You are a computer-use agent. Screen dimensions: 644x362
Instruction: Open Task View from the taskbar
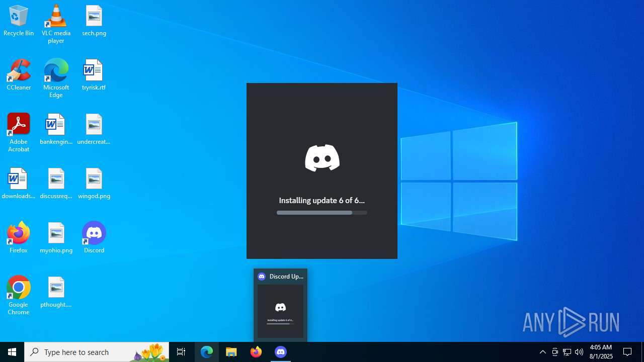[181, 352]
